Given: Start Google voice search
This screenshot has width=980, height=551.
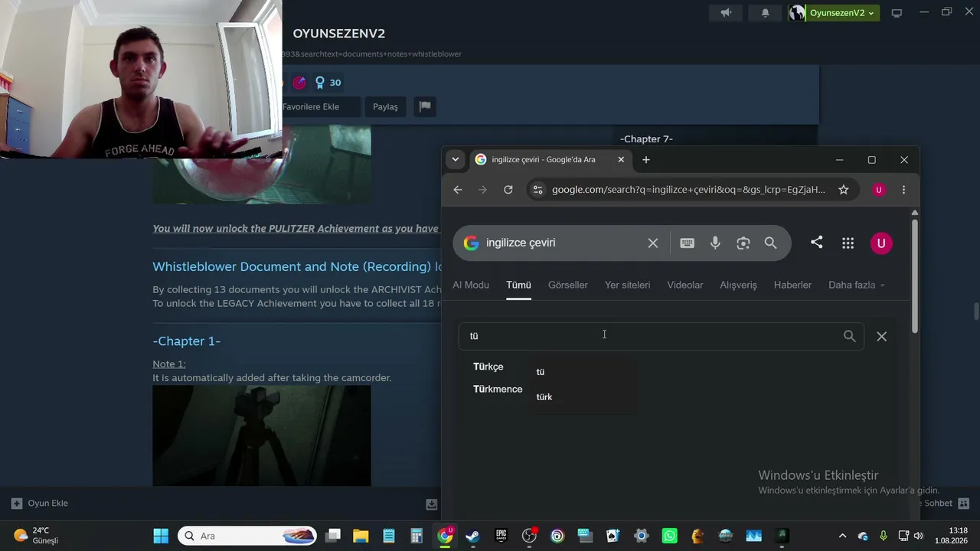Looking at the screenshot, I should click(x=715, y=243).
